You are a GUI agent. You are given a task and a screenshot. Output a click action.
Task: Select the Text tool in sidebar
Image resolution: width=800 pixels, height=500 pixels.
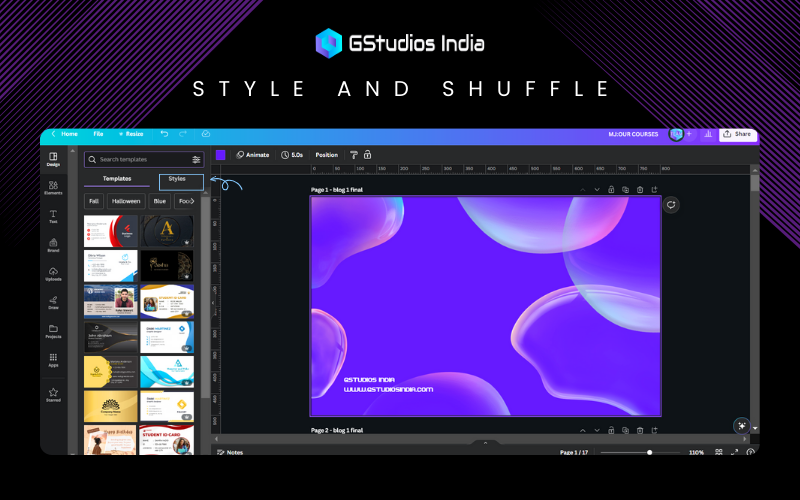click(53, 215)
